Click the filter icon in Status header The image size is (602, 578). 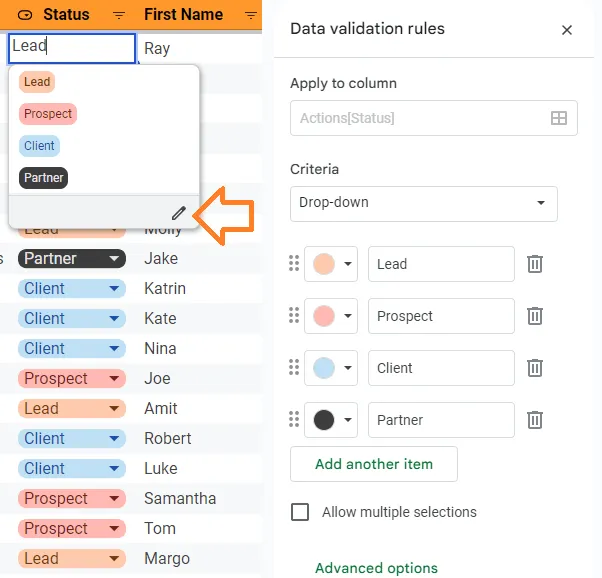119,15
